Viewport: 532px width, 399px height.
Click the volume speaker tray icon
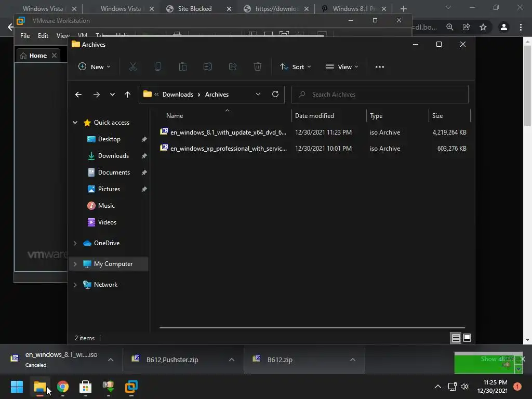tap(464, 387)
